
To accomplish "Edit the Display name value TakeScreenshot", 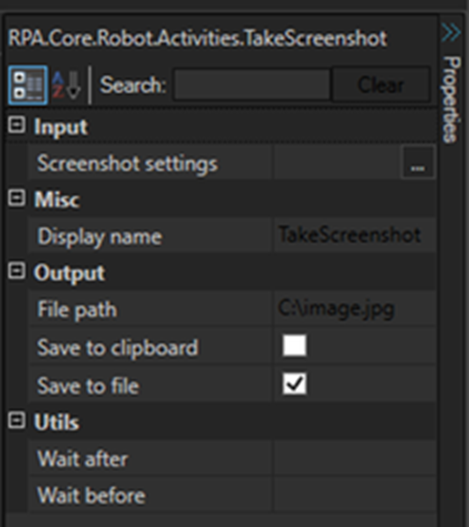I will tap(355, 235).
